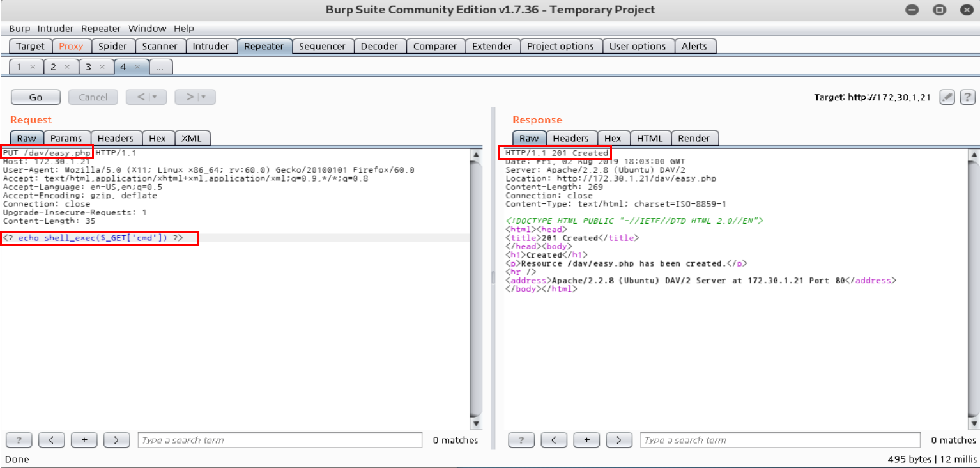
Task: Click request search help '?' button
Action: pyautogui.click(x=19, y=440)
